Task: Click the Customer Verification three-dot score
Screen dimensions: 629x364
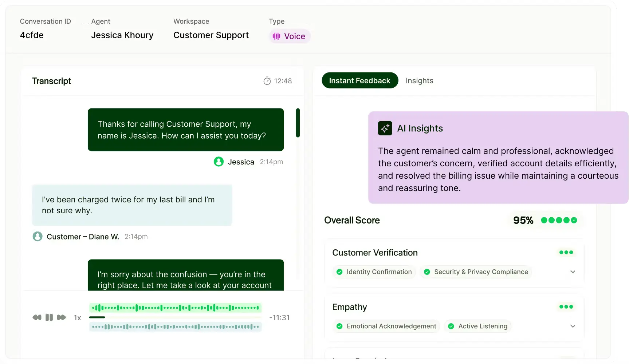Action: [x=566, y=252]
